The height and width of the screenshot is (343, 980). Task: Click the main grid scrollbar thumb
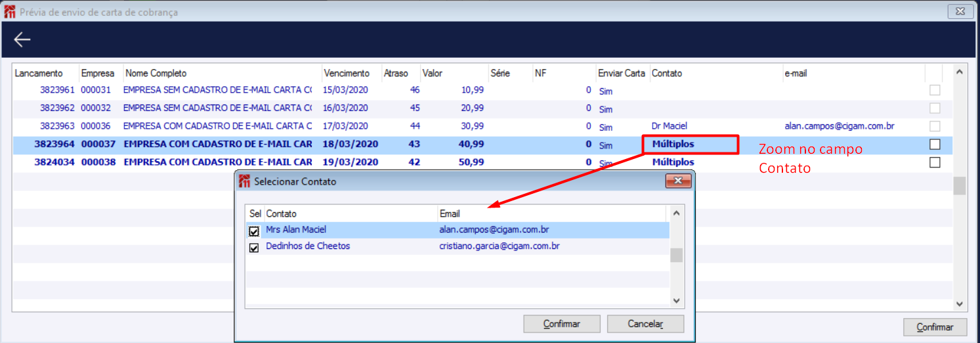coord(960,186)
